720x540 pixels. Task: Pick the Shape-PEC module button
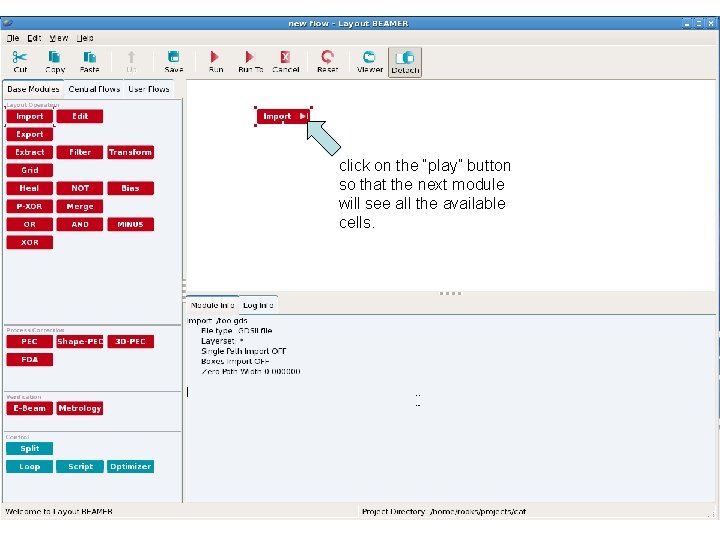tap(80, 342)
